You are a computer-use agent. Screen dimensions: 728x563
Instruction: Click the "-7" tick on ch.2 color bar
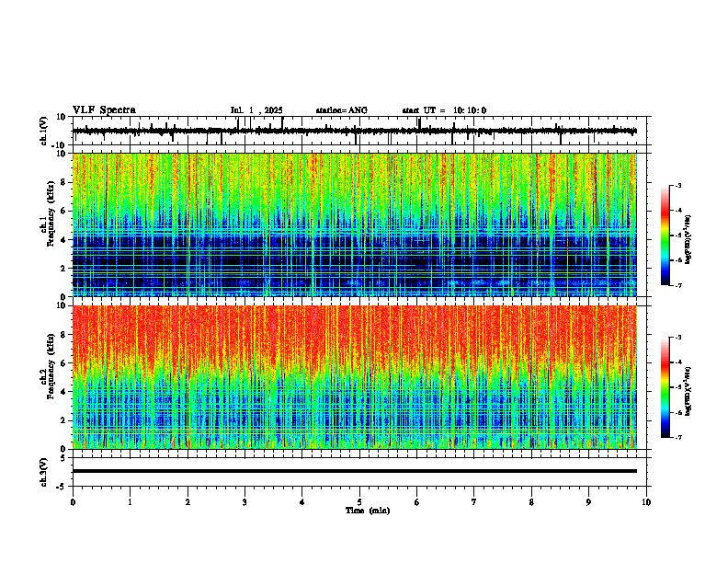678,437
